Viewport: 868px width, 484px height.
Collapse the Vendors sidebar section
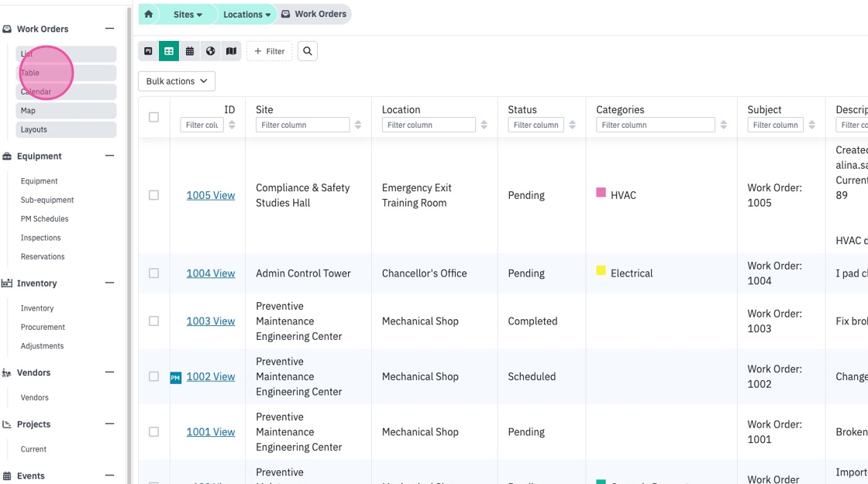[109, 372]
